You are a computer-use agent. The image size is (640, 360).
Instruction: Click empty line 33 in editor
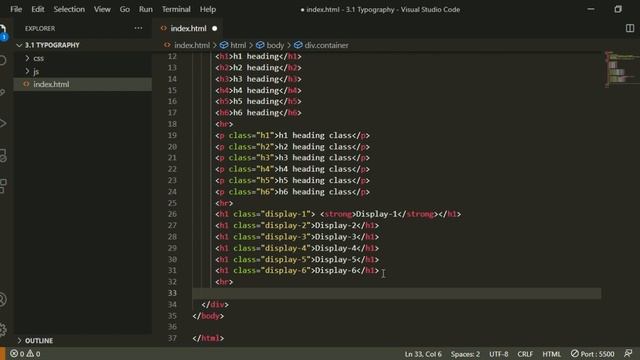[x=396, y=293]
